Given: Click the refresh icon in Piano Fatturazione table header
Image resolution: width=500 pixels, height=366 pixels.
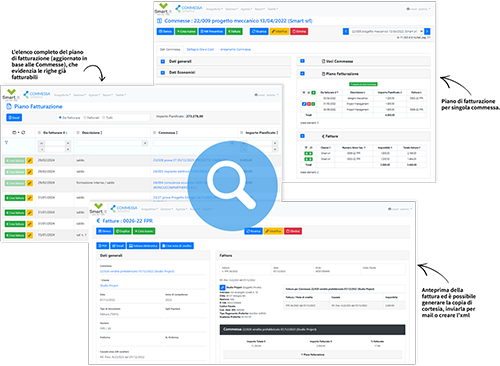Looking at the screenshot, I should 23,133.
